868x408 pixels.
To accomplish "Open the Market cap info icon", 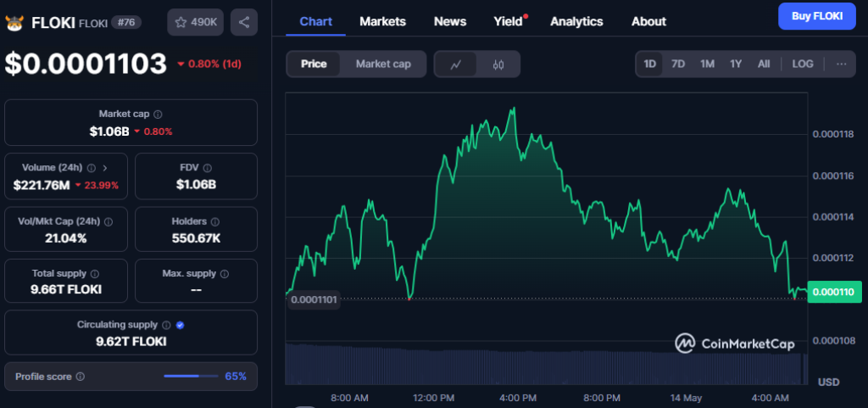I will (158, 114).
